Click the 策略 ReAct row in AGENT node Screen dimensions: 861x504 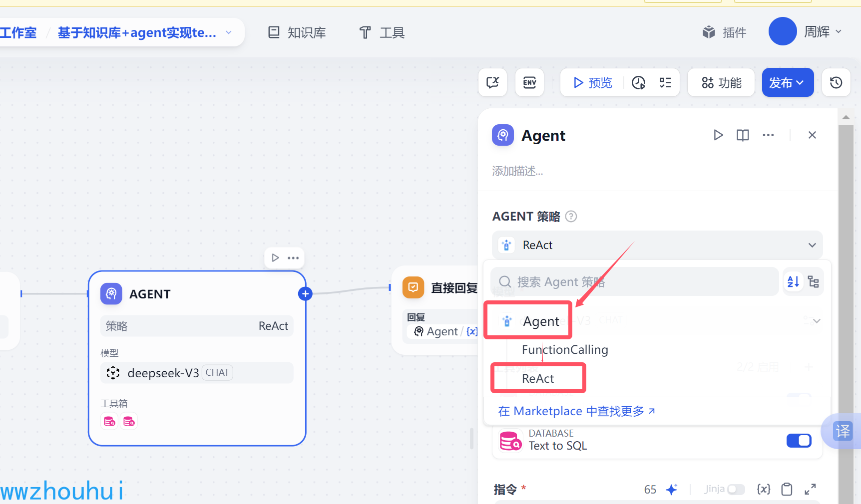click(x=197, y=326)
